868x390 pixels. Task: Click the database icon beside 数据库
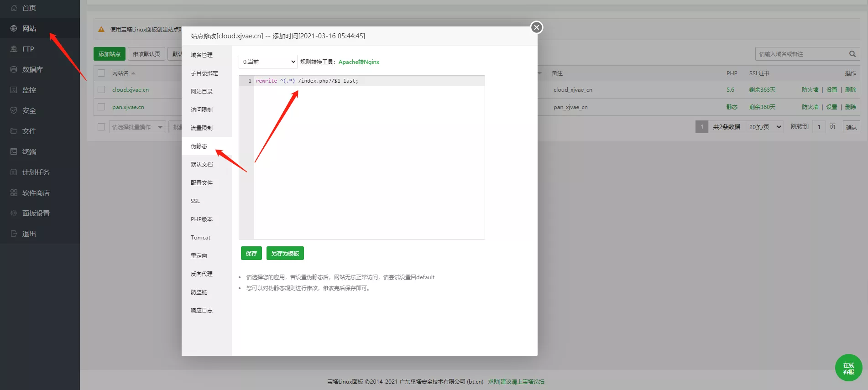pyautogui.click(x=14, y=69)
